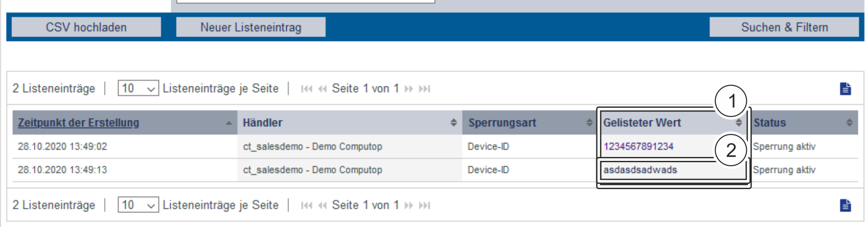
Task: Open listed value 1234567891234 link
Action: click(x=638, y=146)
